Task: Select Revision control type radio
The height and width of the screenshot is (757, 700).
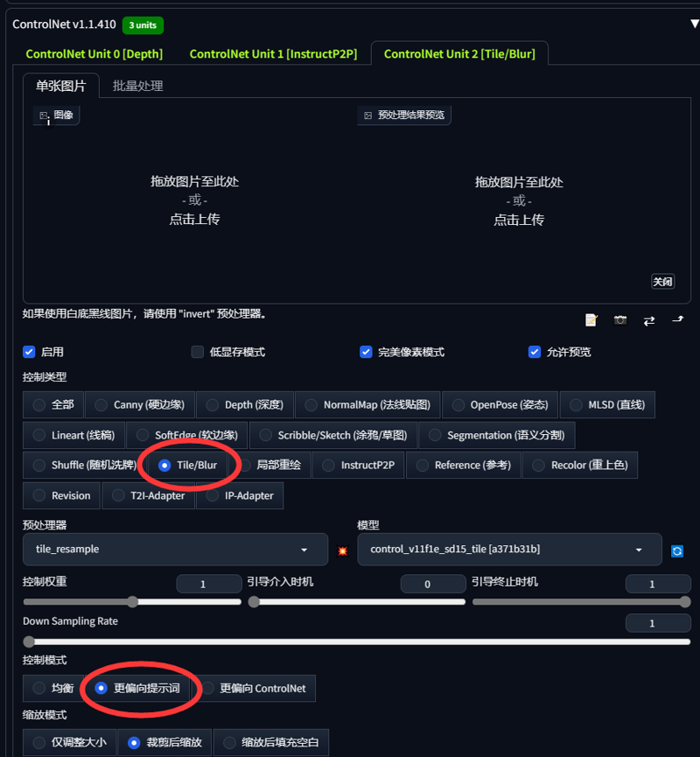Action: coord(62,495)
